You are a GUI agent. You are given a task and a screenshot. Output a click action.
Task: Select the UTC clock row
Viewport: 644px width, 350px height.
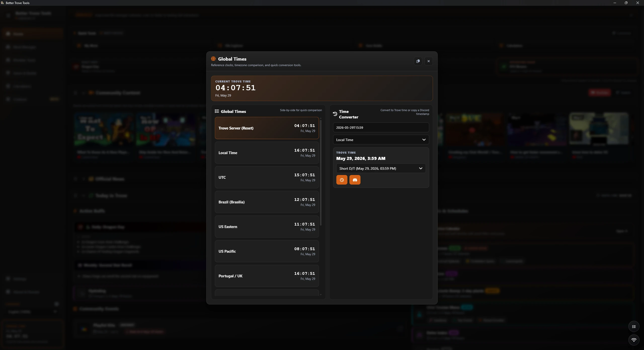coord(267,177)
